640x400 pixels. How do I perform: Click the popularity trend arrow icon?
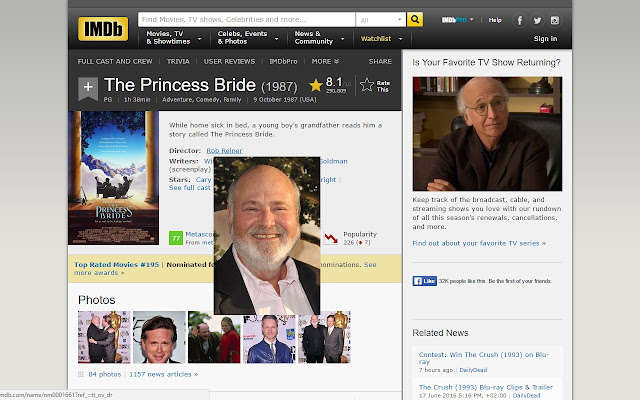(331, 238)
